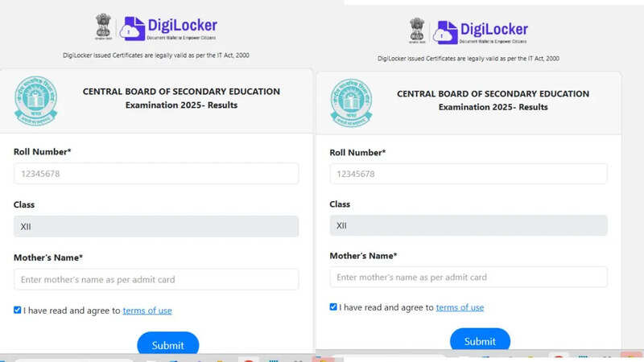The width and height of the screenshot is (644, 362).
Task: Click the left Examination 2025- Results heading
Action: [x=182, y=105]
